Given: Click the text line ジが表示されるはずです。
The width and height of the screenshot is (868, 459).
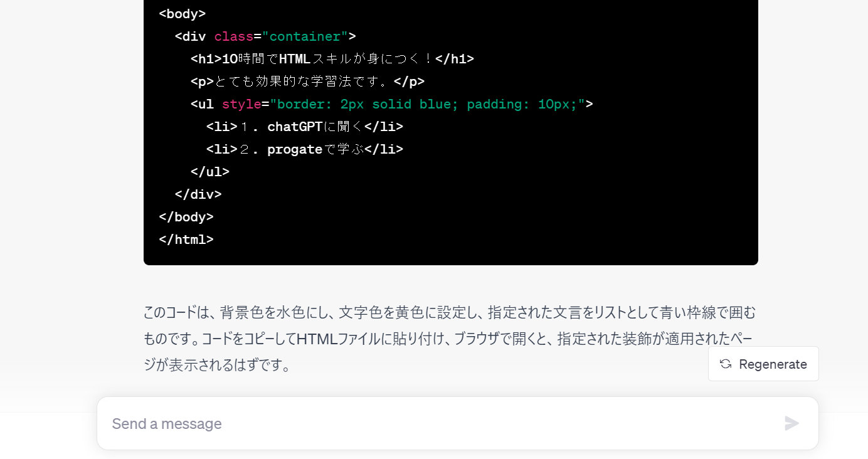Looking at the screenshot, I should click(218, 365).
